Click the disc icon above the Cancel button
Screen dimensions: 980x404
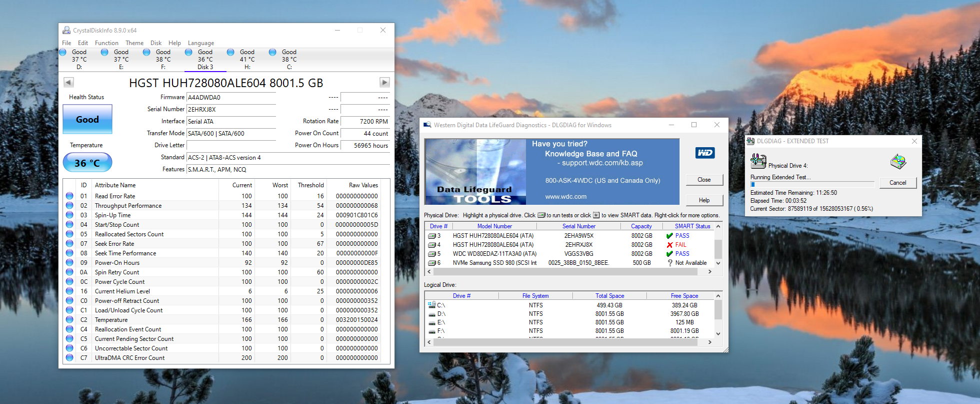coord(898,162)
